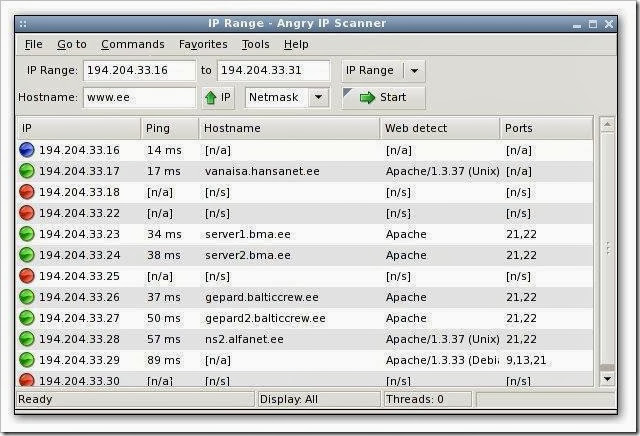Image resolution: width=640 pixels, height=436 pixels.
Task: Click the Ready status bar text
Action: [35, 399]
